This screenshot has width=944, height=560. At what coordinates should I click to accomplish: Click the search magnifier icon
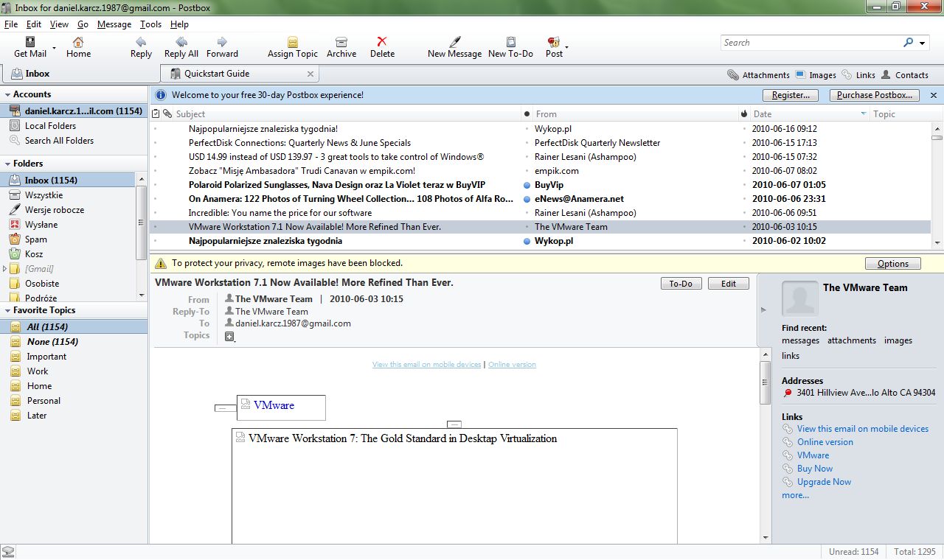[x=909, y=43]
